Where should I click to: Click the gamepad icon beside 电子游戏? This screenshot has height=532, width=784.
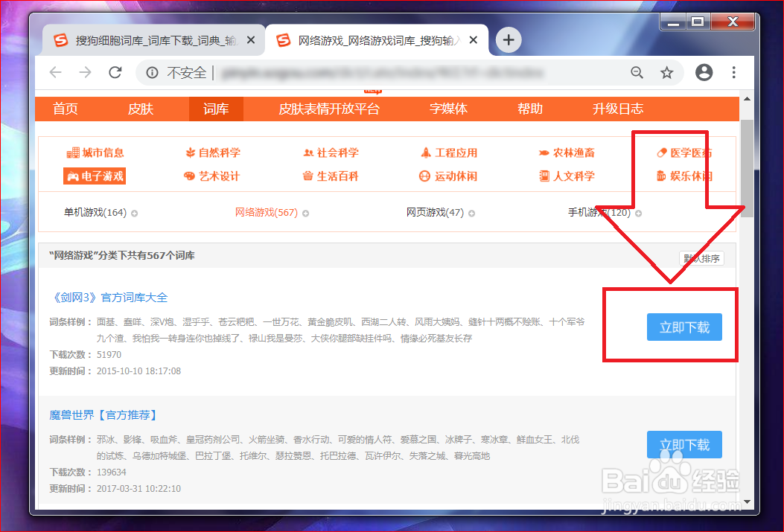73,176
